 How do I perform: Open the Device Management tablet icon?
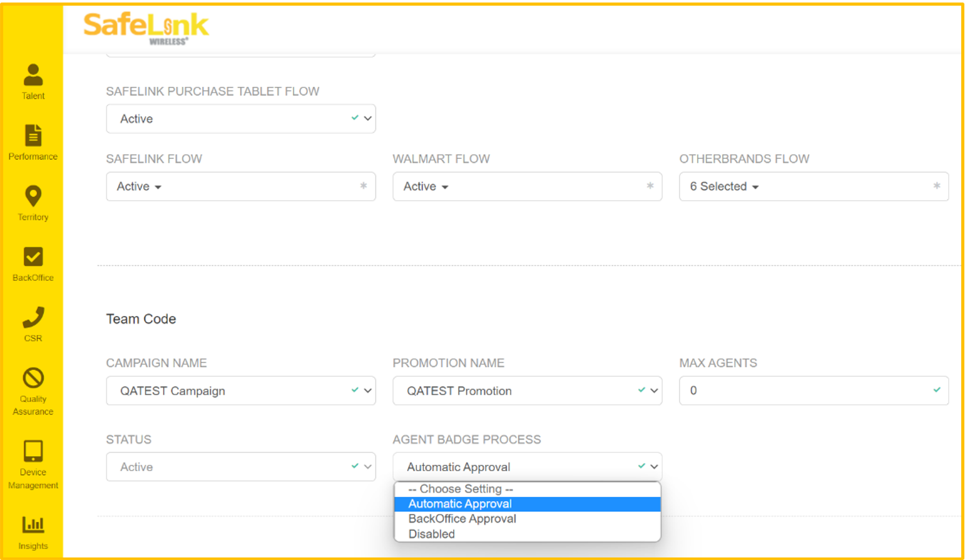(x=33, y=451)
